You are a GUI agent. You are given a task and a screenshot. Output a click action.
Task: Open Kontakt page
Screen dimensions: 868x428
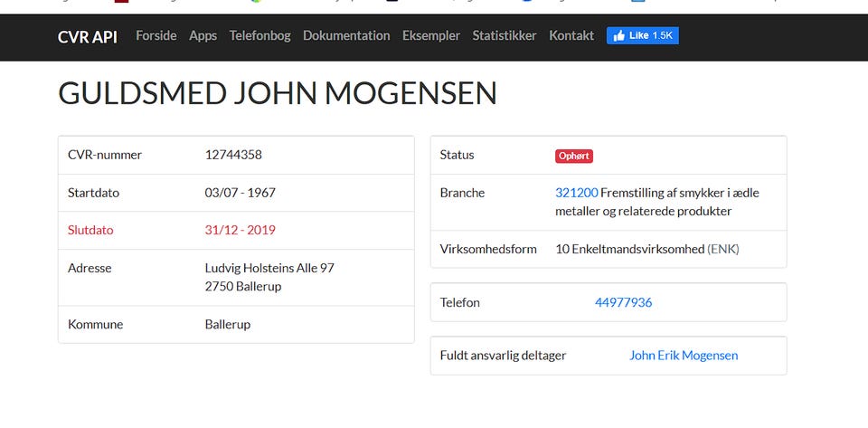click(571, 35)
